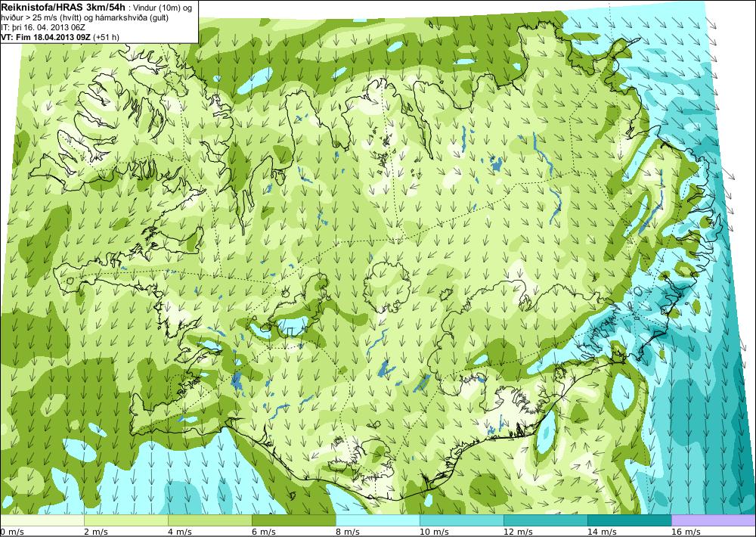Click the purple 16 m/s legend swatch
This screenshot has height=537, width=756.
[x=714, y=520]
